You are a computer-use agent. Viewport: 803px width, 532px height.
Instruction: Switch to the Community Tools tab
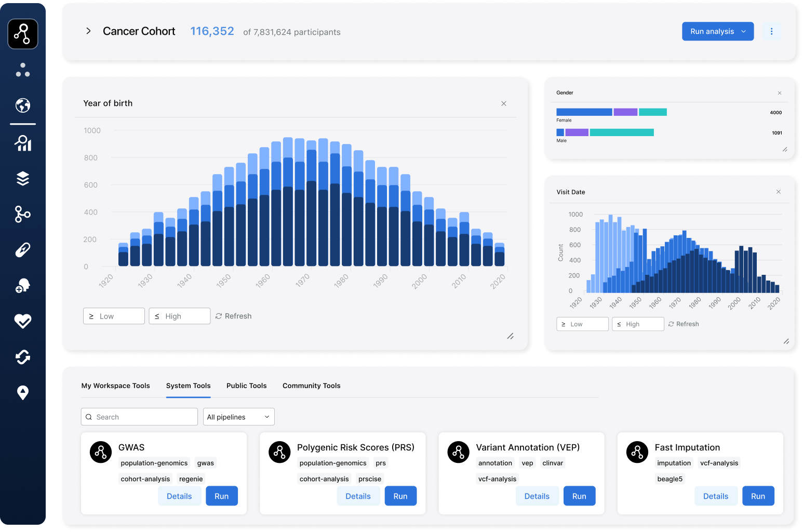click(x=311, y=385)
